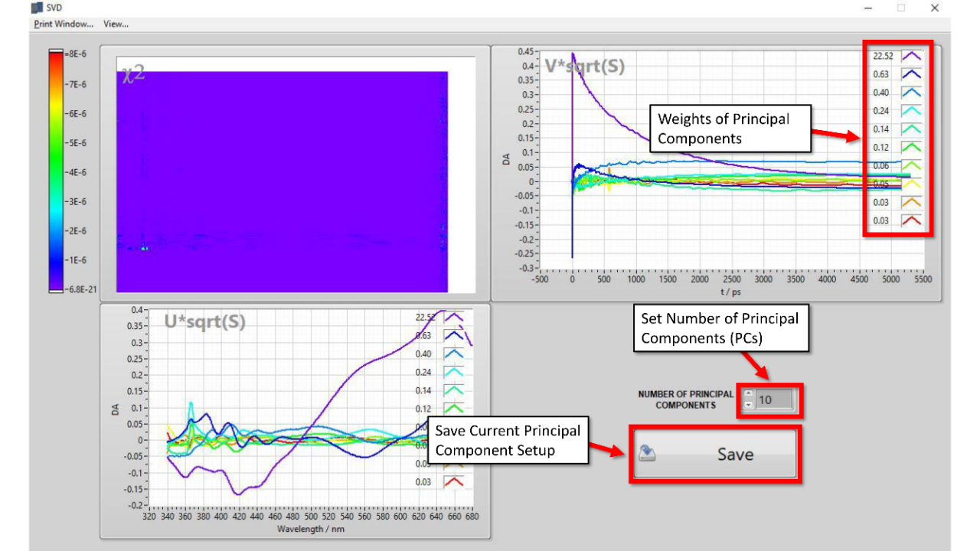Select the principal components value field showing 10
Viewport: 980px width, 551px height.
pyautogui.click(x=775, y=399)
